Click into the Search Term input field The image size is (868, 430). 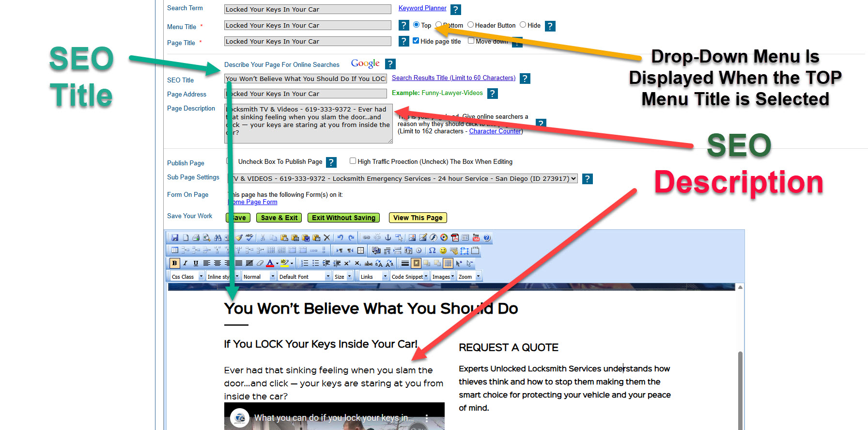click(308, 9)
